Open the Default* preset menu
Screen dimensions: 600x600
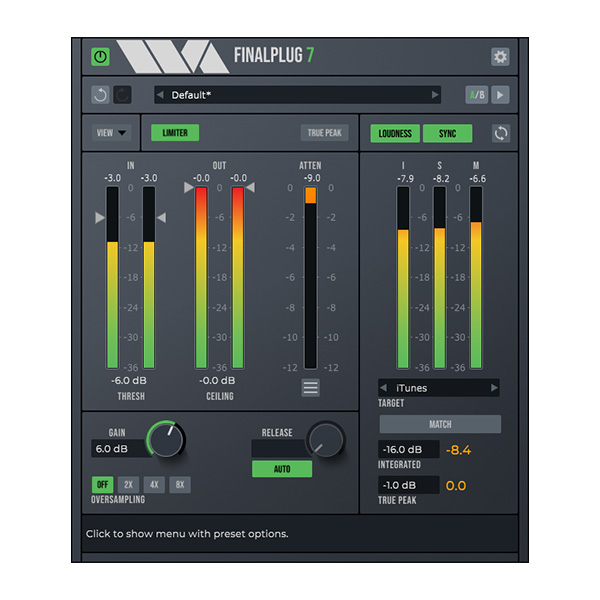pyautogui.click(x=297, y=95)
